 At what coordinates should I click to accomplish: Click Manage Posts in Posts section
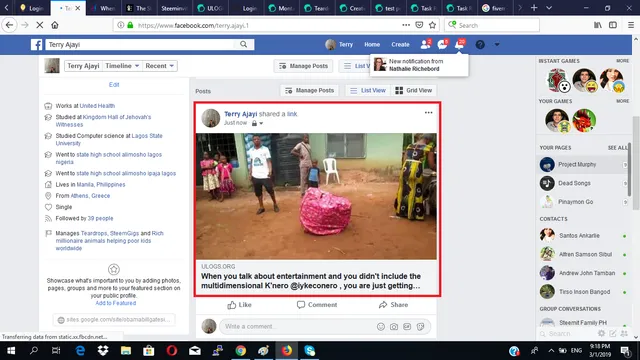[x=309, y=91]
